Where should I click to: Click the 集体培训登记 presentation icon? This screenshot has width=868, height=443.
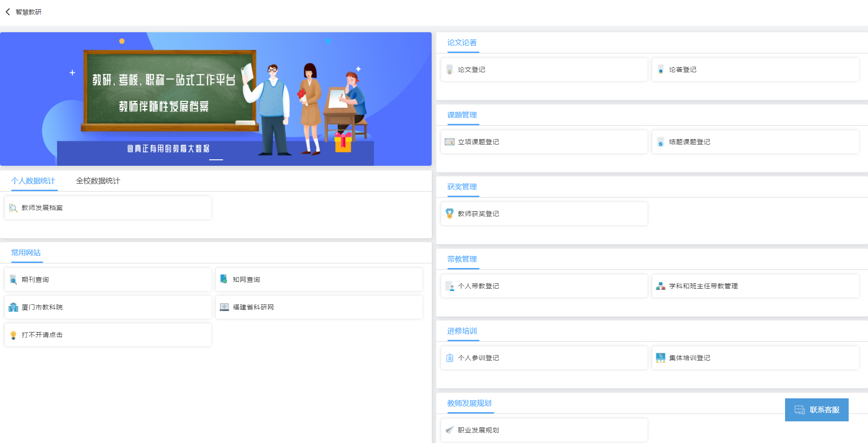point(661,358)
